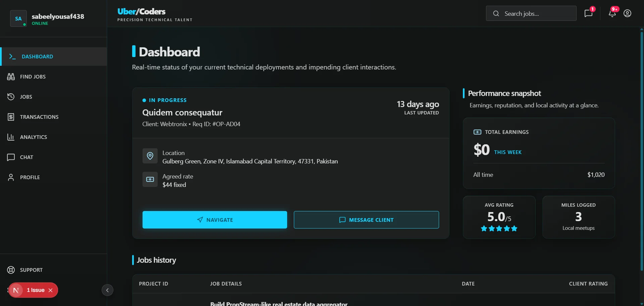
Task: Click the search magnifier icon
Action: 496,13
